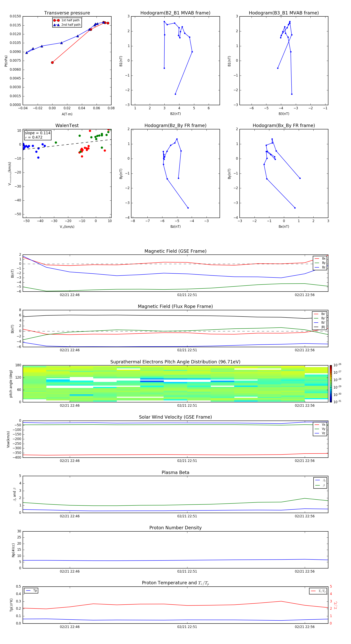Click the "Magnetic Field (GSE Frame)" title
Screen dimensions: 351x644
tap(175, 251)
